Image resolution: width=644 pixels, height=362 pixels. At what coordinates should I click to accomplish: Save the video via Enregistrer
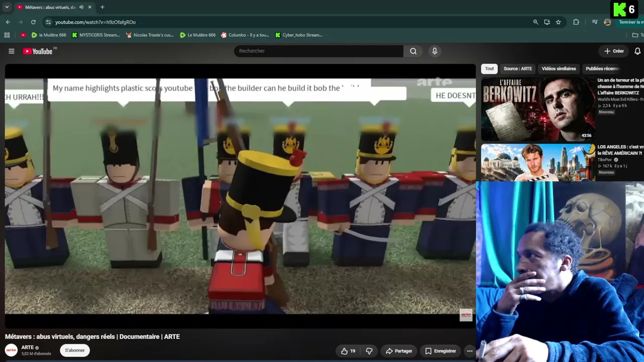(x=441, y=351)
